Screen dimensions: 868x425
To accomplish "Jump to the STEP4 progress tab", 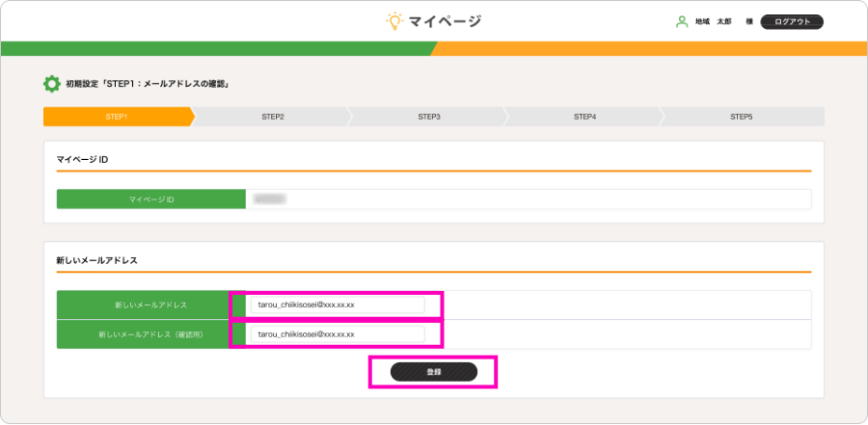I will pyautogui.click(x=584, y=117).
